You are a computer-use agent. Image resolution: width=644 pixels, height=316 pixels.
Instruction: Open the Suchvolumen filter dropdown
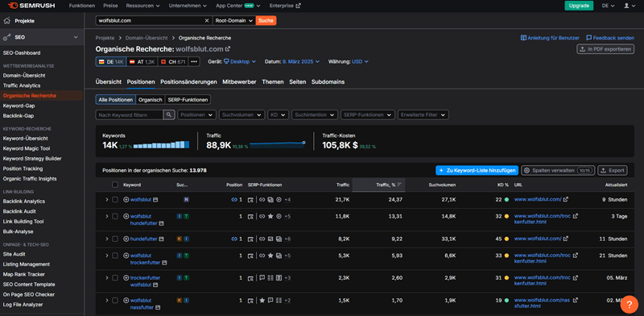(x=242, y=114)
